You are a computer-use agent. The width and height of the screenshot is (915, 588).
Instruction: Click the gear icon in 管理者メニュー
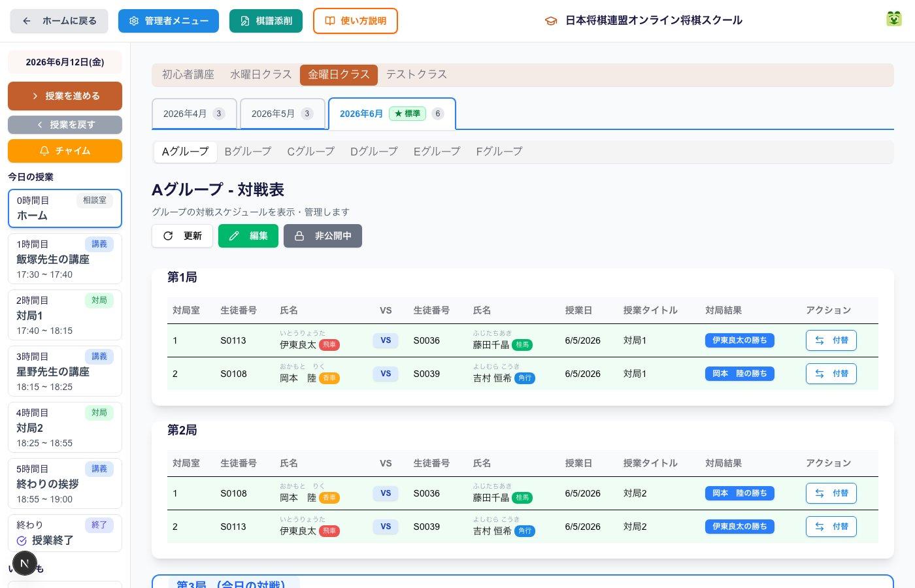tap(134, 21)
